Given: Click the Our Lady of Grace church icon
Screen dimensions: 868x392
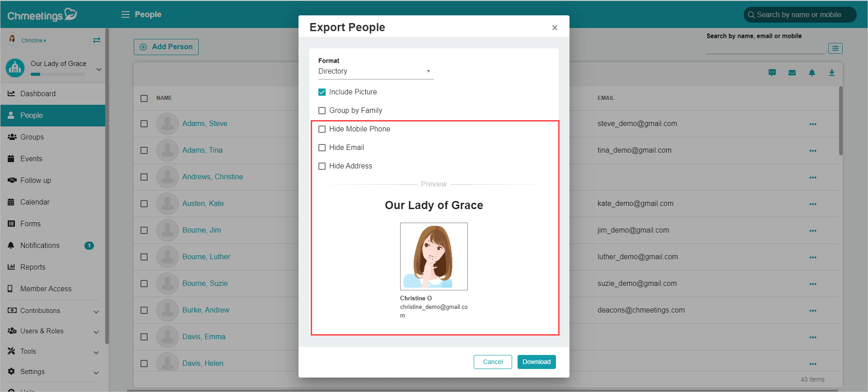Looking at the screenshot, I should pos(15,68).
